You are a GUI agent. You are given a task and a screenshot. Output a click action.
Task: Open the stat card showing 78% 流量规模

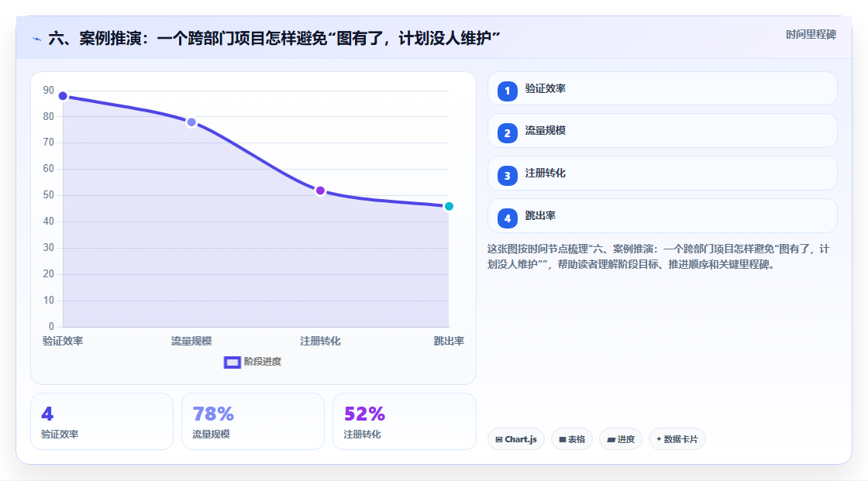tap(253, 421)
